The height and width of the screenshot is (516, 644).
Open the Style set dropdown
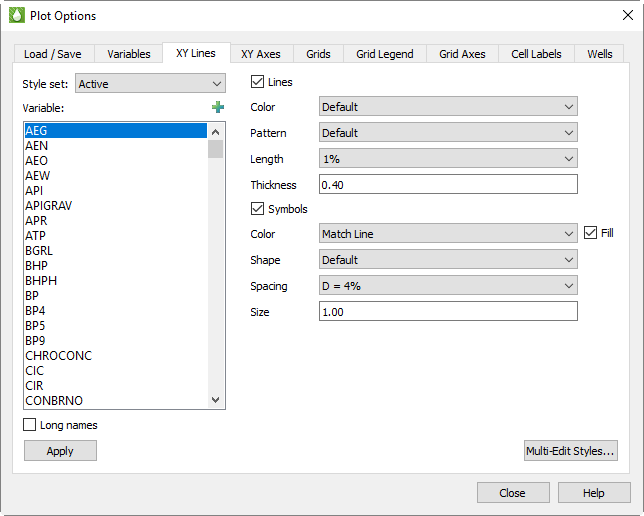[x=150, y=83]
